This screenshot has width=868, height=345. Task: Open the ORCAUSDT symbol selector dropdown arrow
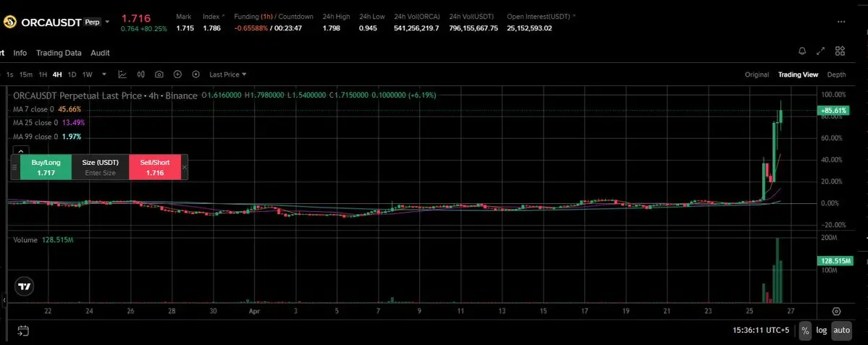pos(107,22)
